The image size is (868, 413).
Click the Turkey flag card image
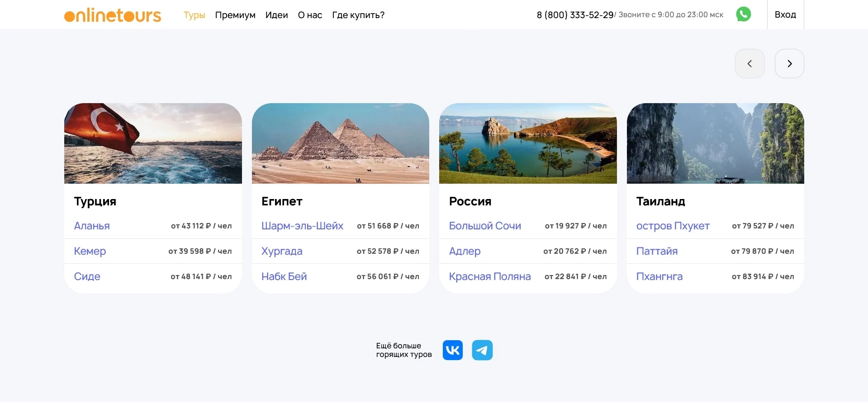point(153,143)
